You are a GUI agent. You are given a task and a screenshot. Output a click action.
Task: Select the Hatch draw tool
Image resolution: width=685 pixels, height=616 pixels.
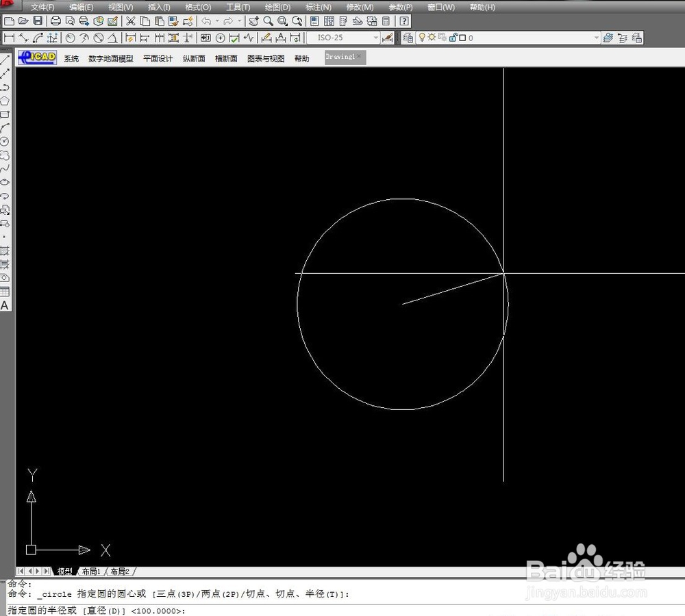pos(5,251)
